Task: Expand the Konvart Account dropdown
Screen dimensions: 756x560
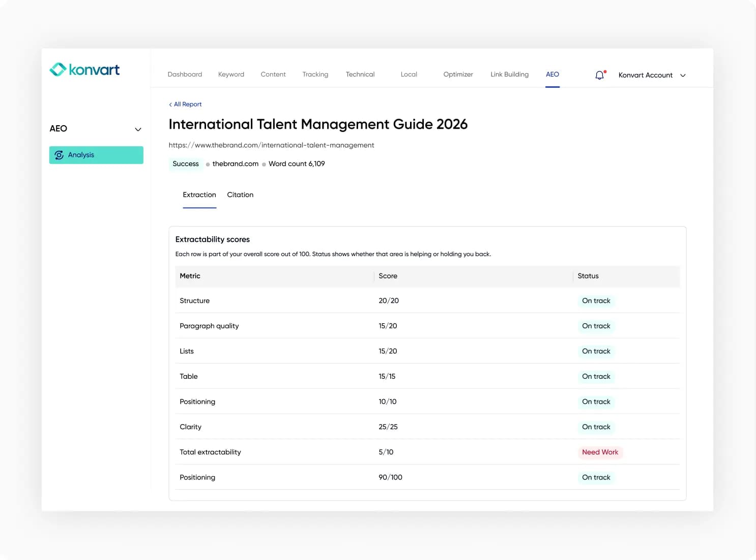Action: pyautogui.click(x=652, y=75)
